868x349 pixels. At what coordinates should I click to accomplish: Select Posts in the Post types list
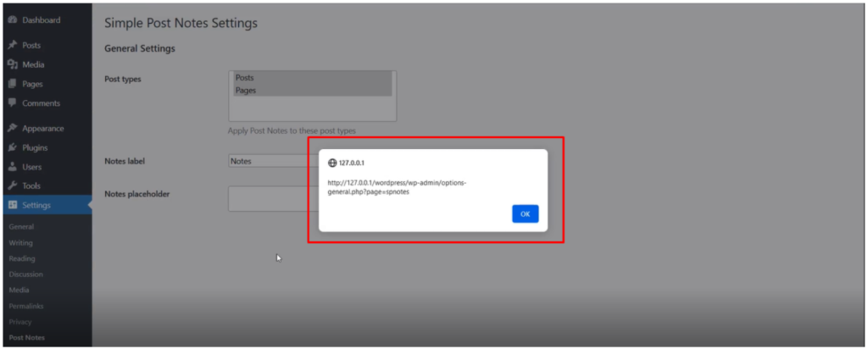coord(313,78)
